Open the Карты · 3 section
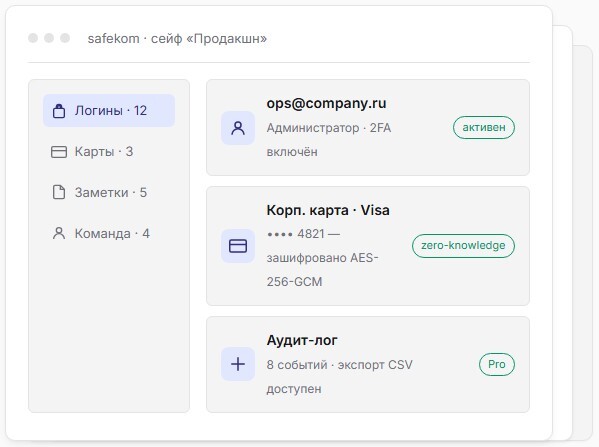This screenshot has height=447, width=599. point(109,152)
